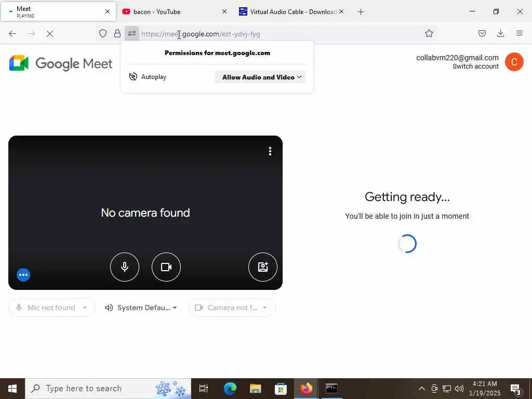Open the notification center with 3 notifications
This screenshot has height=399, width=532.
516,389
